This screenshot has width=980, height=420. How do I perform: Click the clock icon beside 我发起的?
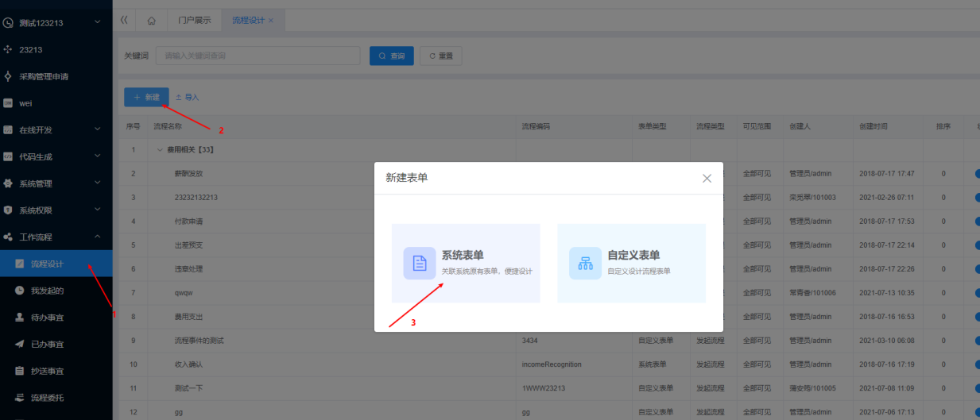20,291
